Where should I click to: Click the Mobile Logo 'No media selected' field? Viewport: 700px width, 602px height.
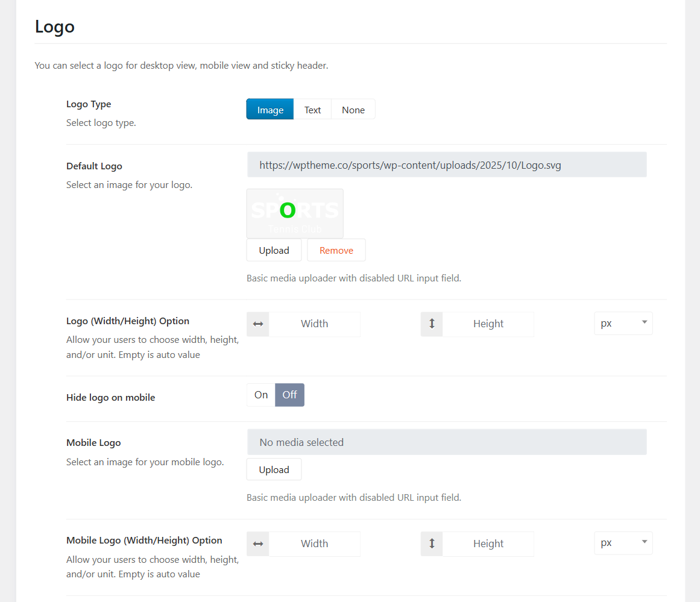(446, 442)
